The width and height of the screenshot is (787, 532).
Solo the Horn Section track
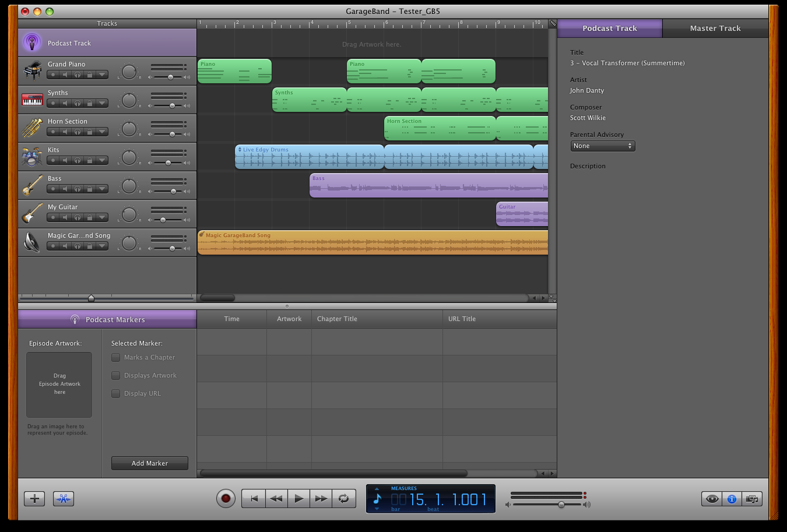(78, 132)
